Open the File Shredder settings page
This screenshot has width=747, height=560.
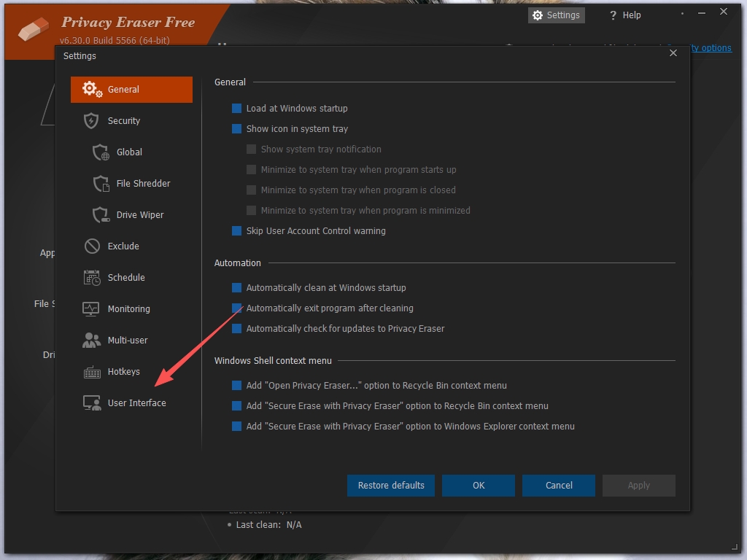click(131, 184)
